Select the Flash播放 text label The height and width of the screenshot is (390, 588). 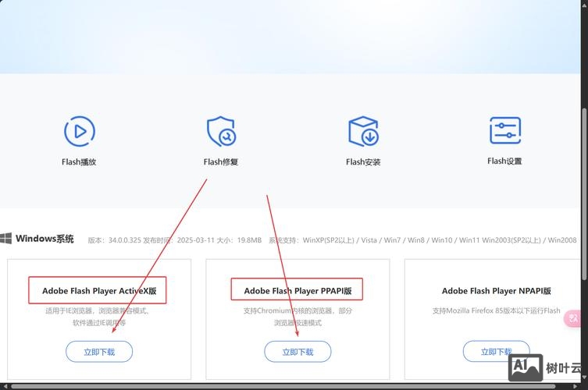pos(79,162)
